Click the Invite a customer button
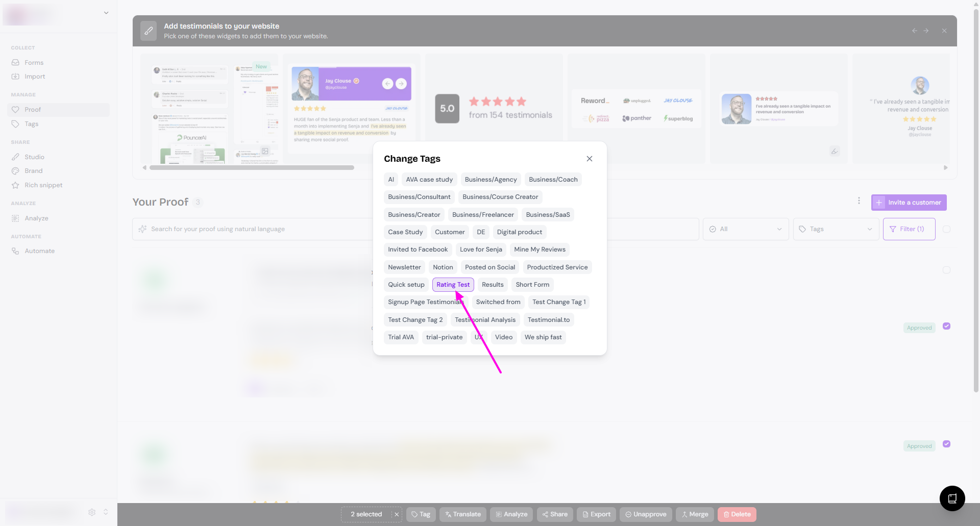 click(909, 203)
